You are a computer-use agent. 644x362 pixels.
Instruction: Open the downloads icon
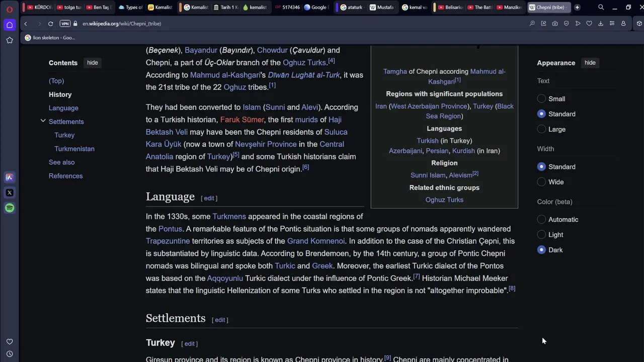coord(601,24)
